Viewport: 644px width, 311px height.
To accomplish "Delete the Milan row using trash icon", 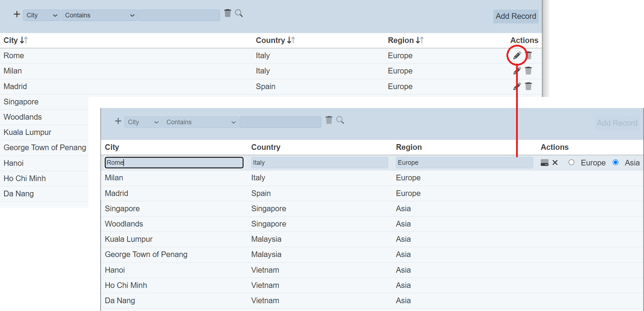I will 528,71.
